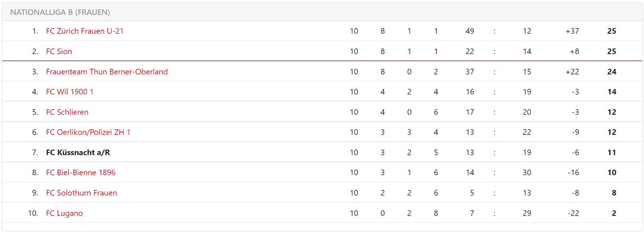Click FC Zürich's 25 points value
644x232 pixels.
click(611, 31)
